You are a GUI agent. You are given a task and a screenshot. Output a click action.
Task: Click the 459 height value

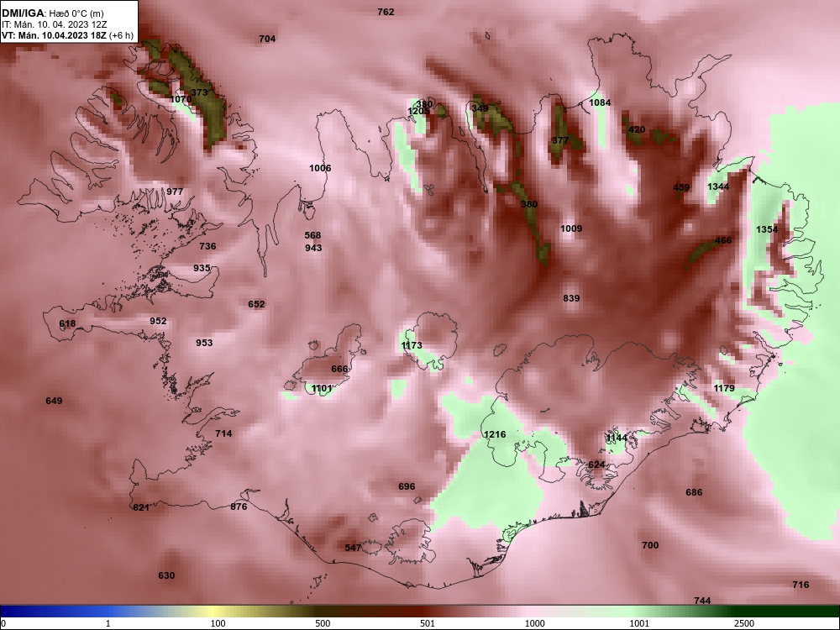pos(681,187)
